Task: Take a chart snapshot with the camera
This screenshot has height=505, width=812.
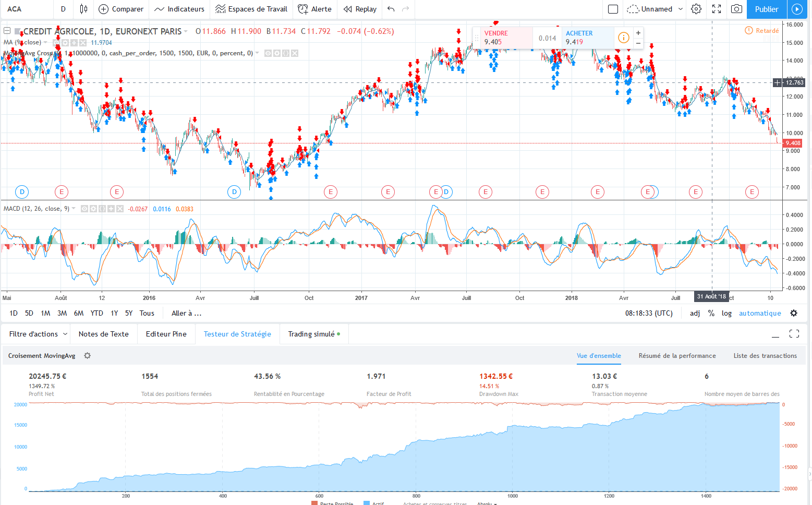Action: 736,9
